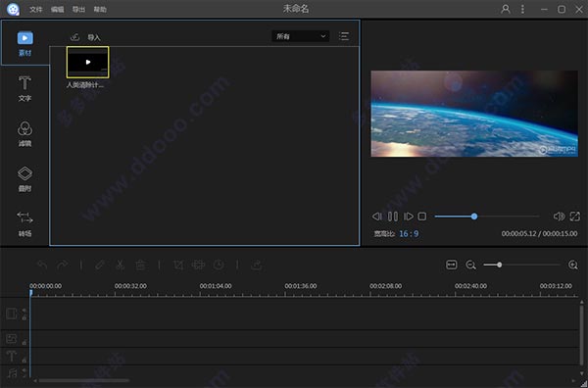Click the 00:01:36.00 ruler mark

point(301,286)
